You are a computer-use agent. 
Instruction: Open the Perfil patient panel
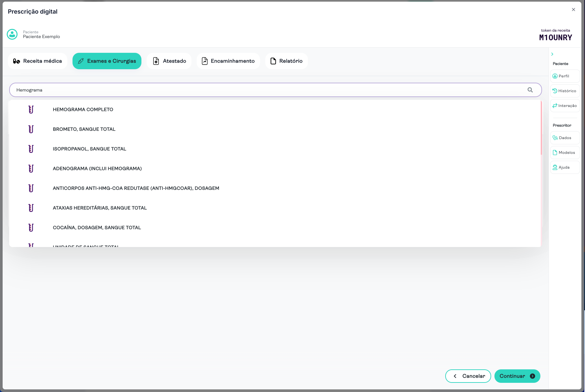point(565,76)
